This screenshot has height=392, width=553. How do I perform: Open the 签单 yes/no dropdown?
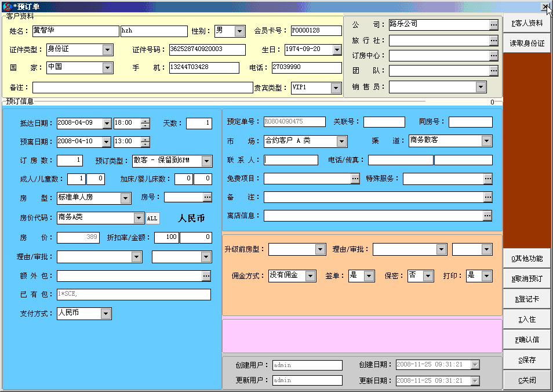pos(369,276)
